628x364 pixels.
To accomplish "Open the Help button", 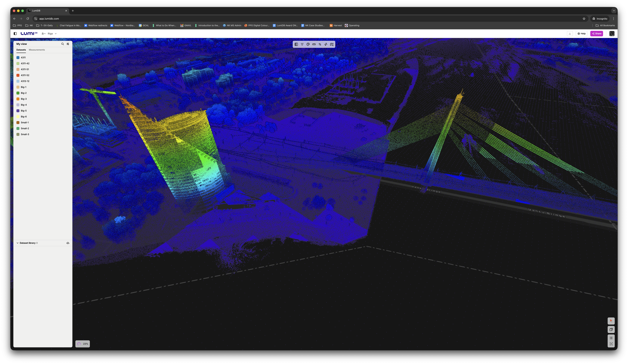I will pos(581,34).
